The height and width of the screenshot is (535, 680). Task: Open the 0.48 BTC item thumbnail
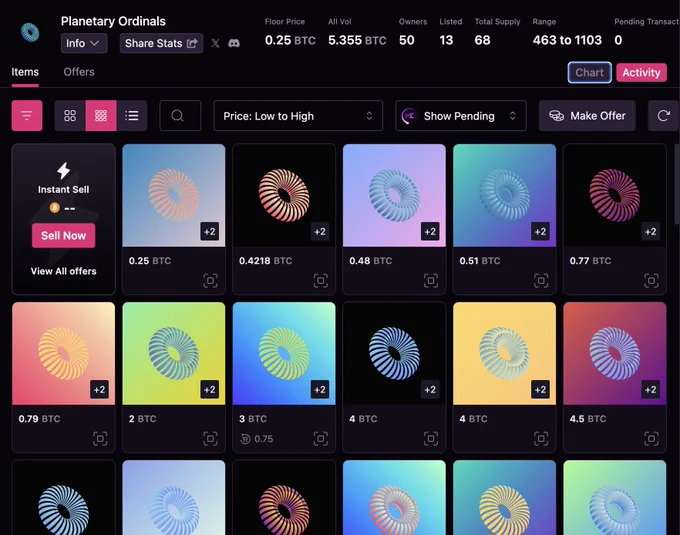[x=394, y=196]
